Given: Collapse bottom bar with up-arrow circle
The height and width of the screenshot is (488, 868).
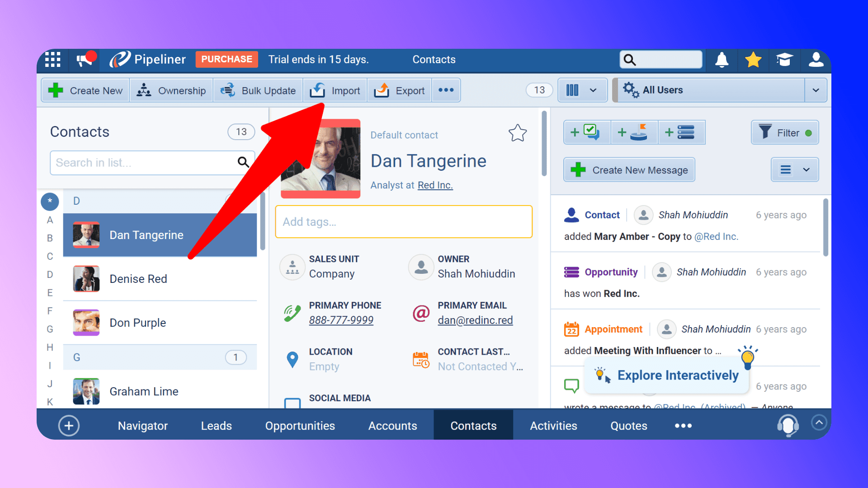Looking at the screenshot, I should tap(819, 422).
